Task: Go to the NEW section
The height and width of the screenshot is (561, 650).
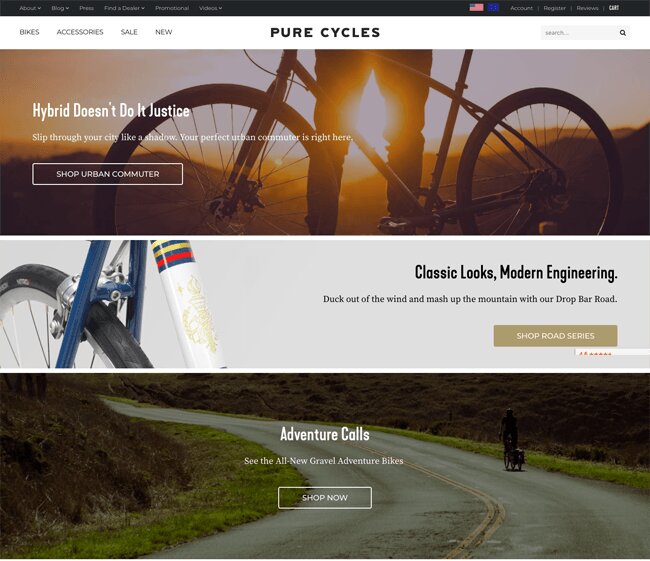Action: click(x=163, y=32)
